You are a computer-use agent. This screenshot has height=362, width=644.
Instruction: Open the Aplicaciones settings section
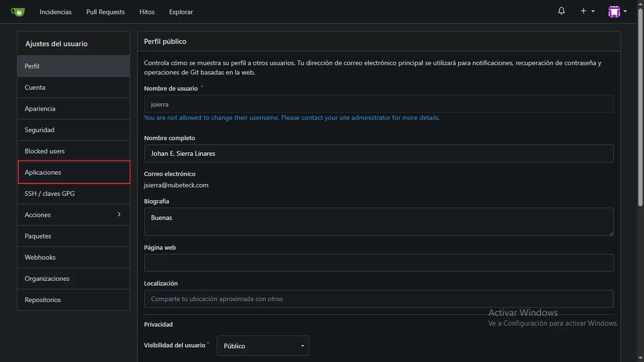42,172
